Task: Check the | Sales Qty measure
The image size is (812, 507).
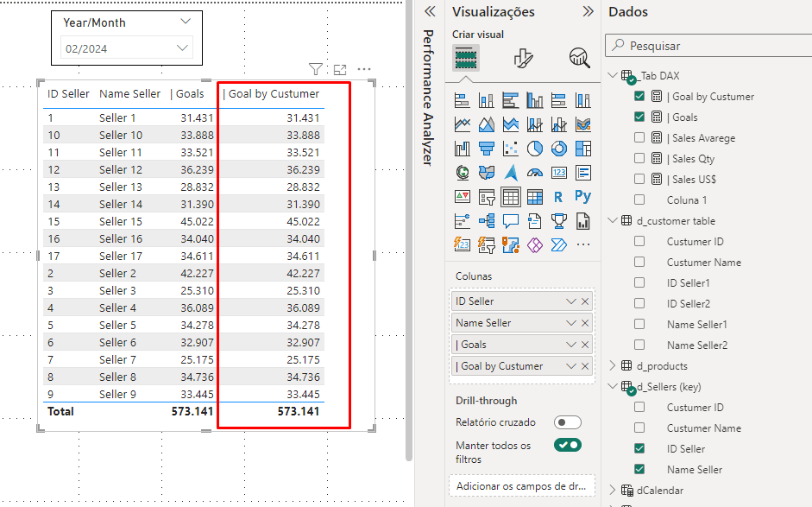Action: [639, 158]
